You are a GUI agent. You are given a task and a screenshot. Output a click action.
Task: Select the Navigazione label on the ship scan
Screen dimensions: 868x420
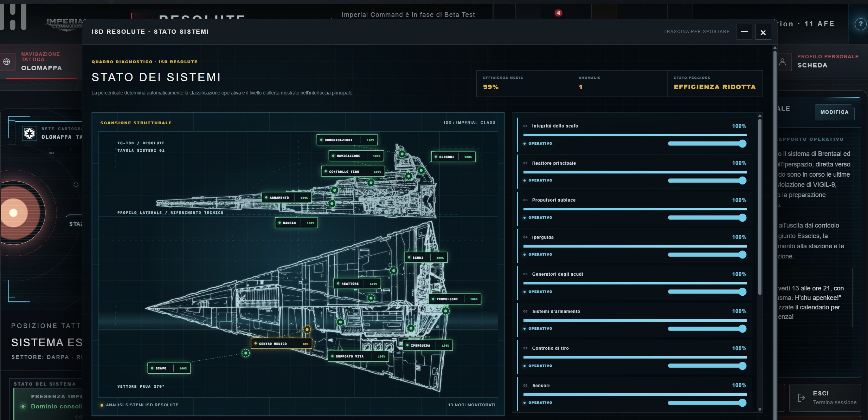(x=356, y=156)
